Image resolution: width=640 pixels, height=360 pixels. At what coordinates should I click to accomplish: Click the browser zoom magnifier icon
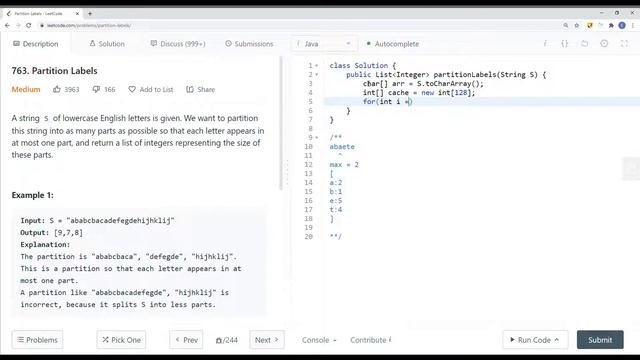(566, 25)
